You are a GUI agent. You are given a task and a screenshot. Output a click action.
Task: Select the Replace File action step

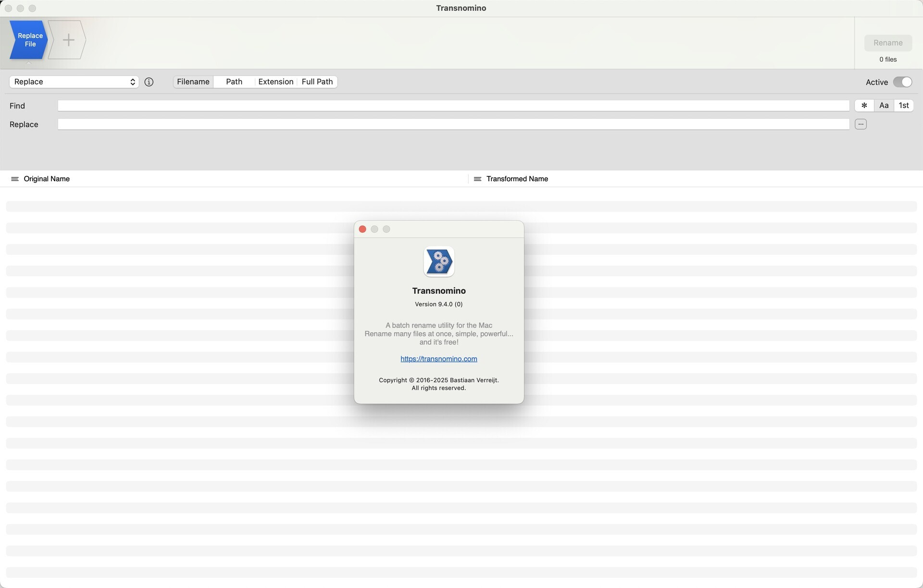pos(29,40)
